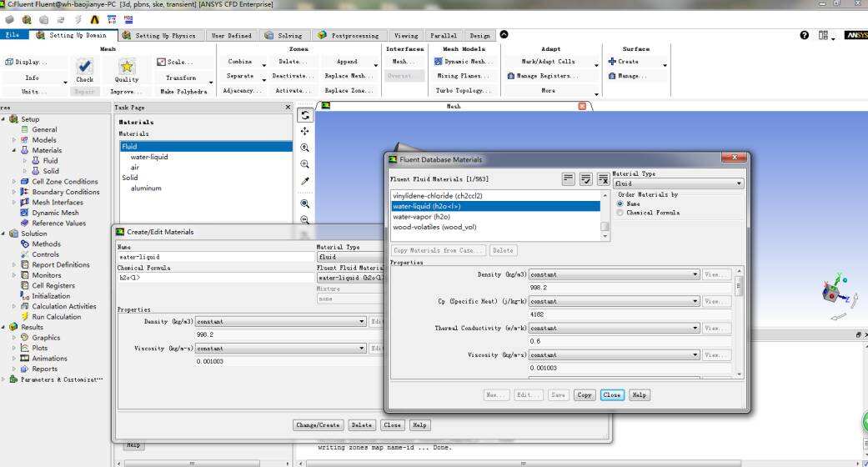Select wood-volatiles (wood_vol) list entry

(x=434, y=227)
